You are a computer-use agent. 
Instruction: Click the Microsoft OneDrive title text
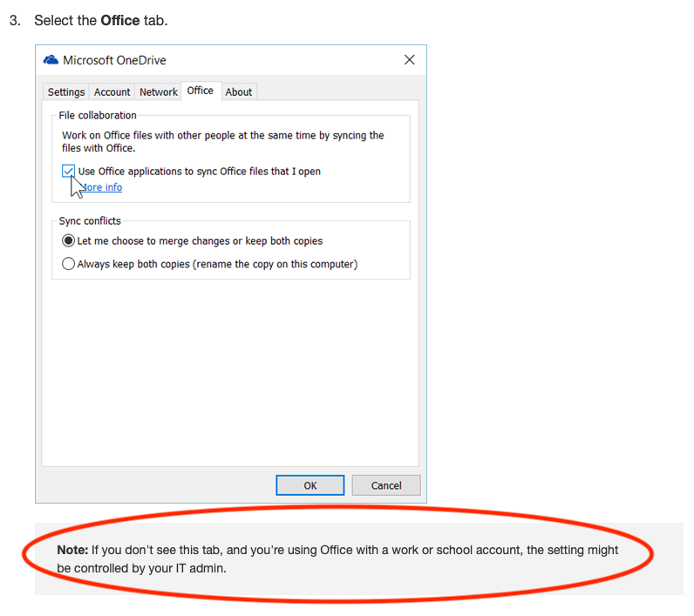[114, 60]
